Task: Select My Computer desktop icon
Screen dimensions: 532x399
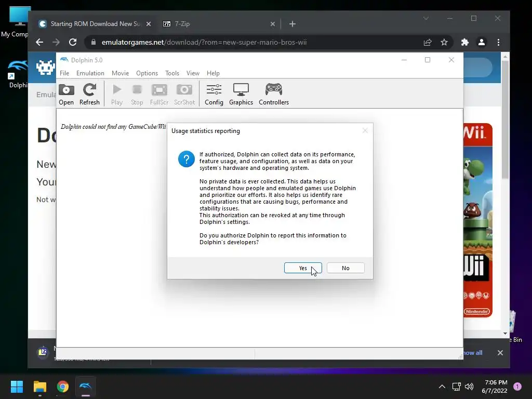Action: (15, 21)
